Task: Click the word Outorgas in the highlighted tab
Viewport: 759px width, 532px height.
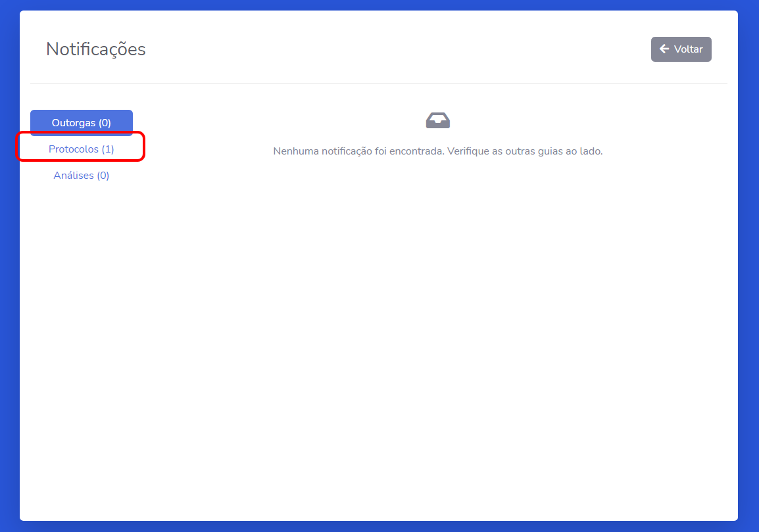Action: pyautogui.click(x=74, y=123)
